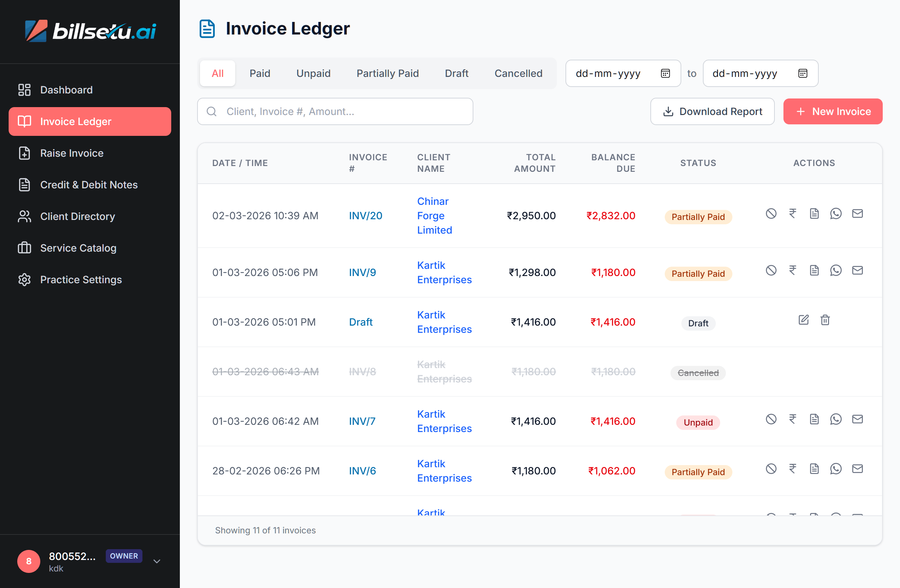Click the red OWNER badge in the sidebar

click(x=124, y=556)
